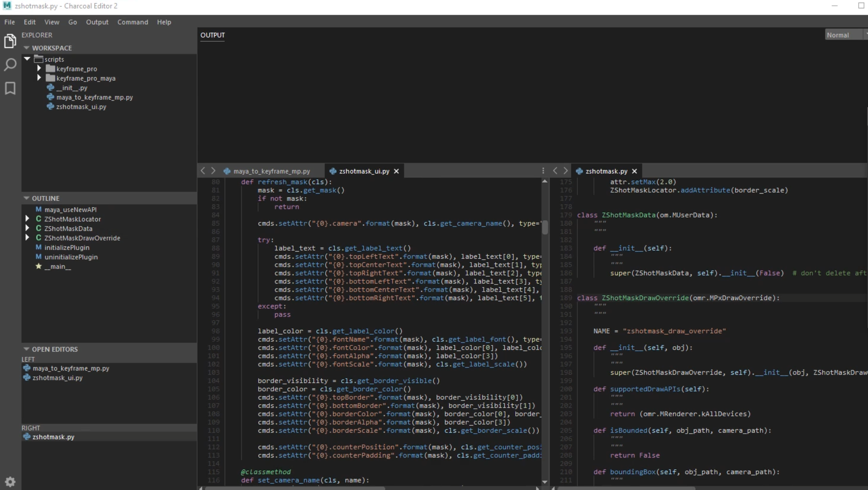Open the Normal output mode dropdown

click(x=846, y=35)
